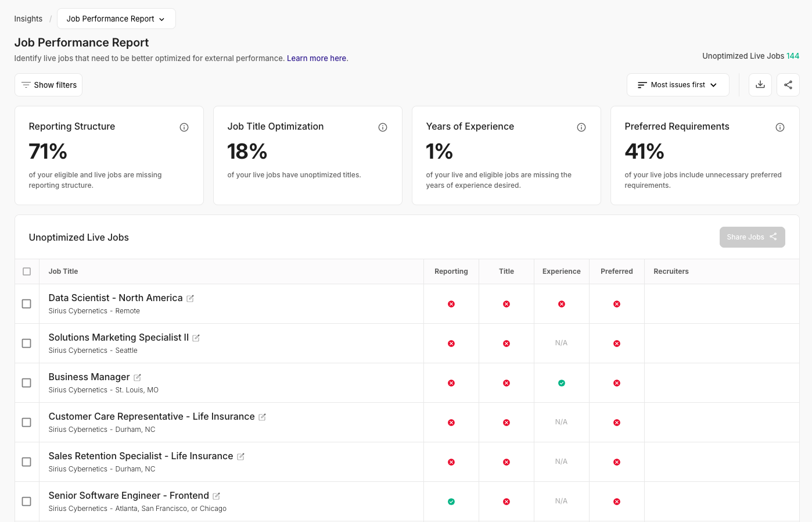The height and width of the screenshot is (522, 812).
Task: Open info icon on Job Title Optimization card
Action: [x=383, y=127]
